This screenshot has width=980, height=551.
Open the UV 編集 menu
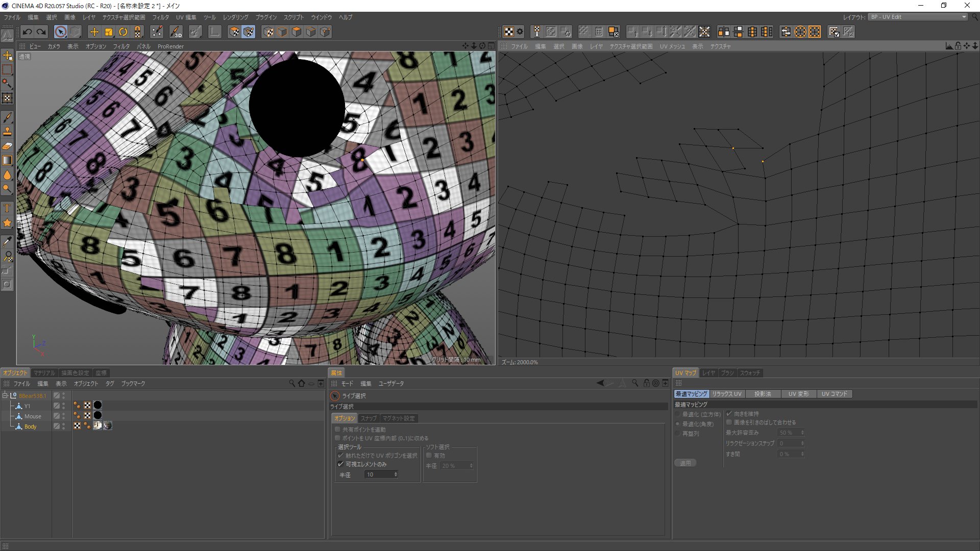pyautogui.click(x=186, y=17)
